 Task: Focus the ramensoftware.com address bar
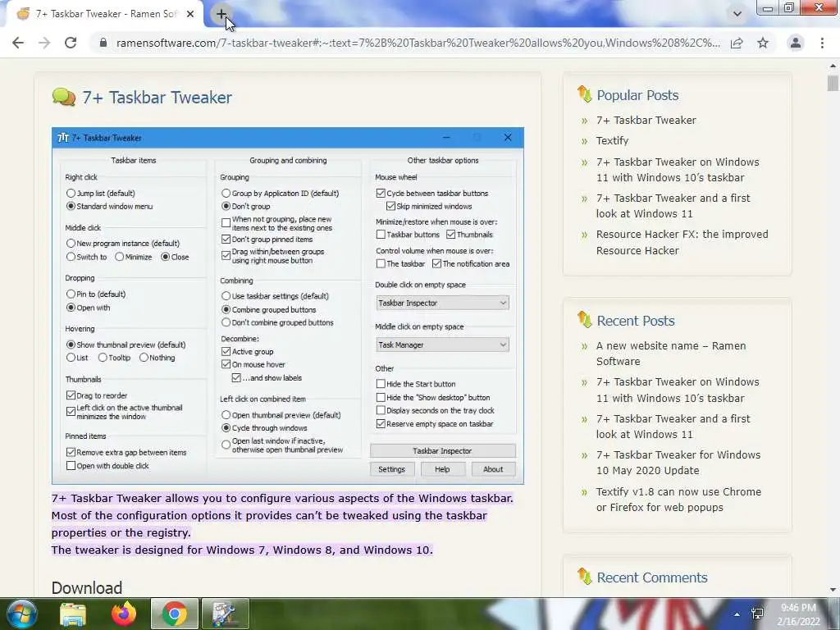point(418,43)
